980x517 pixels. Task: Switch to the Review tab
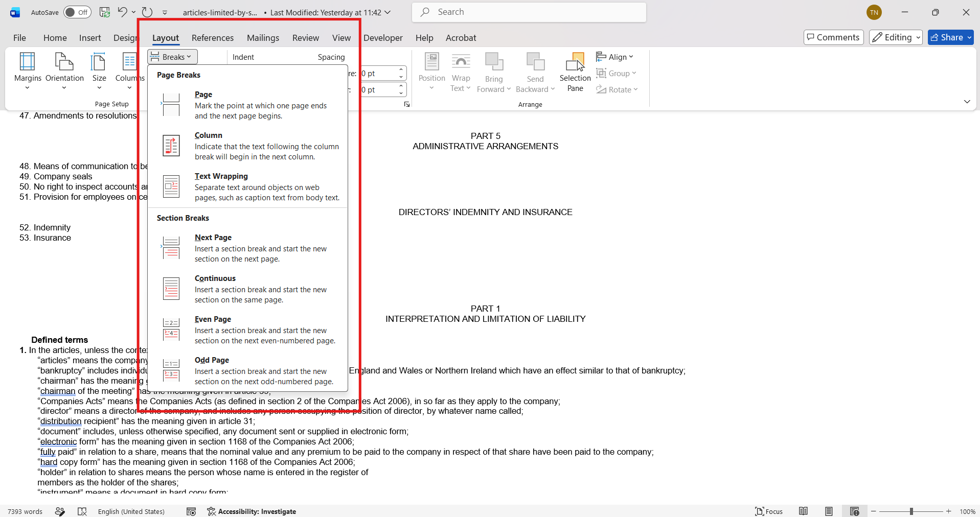(x=306, y=38)
